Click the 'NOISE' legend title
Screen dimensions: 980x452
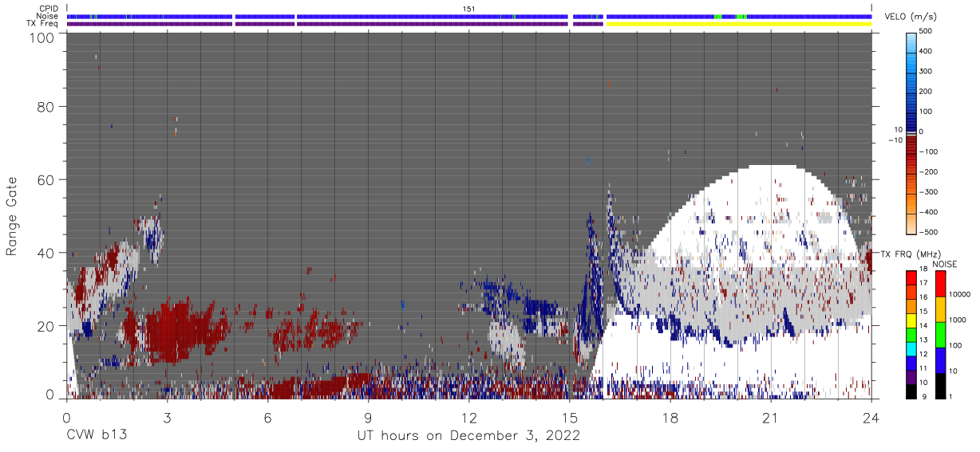click(946, 264)
